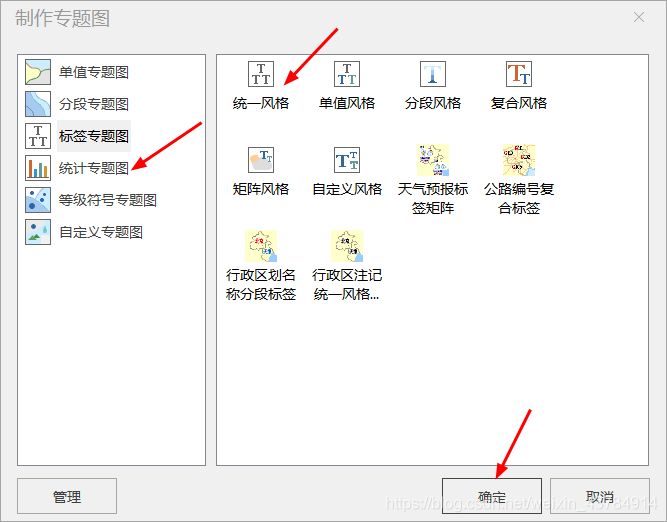
Task: Choose the 行政区注记统一风格 template
Action: (347, 246)
